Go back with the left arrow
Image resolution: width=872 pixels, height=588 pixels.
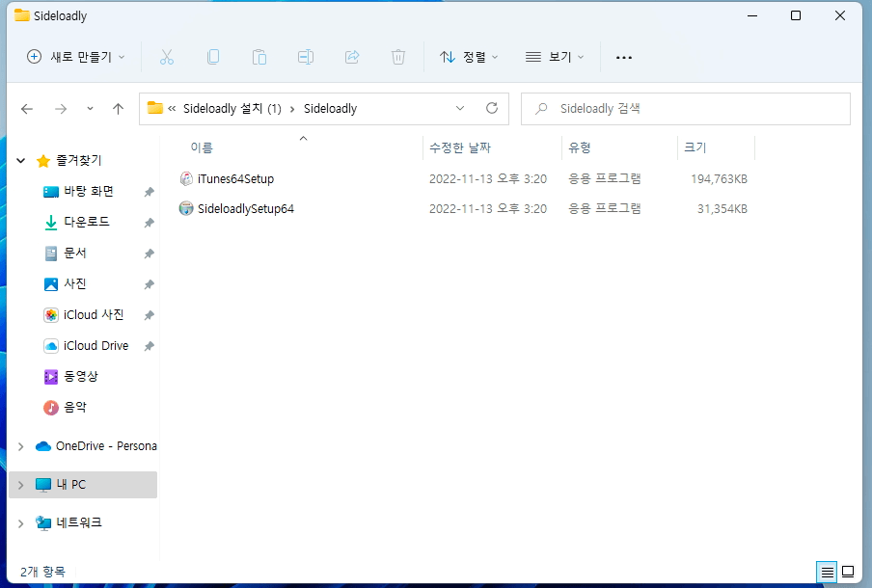click(x=27, y=109)
